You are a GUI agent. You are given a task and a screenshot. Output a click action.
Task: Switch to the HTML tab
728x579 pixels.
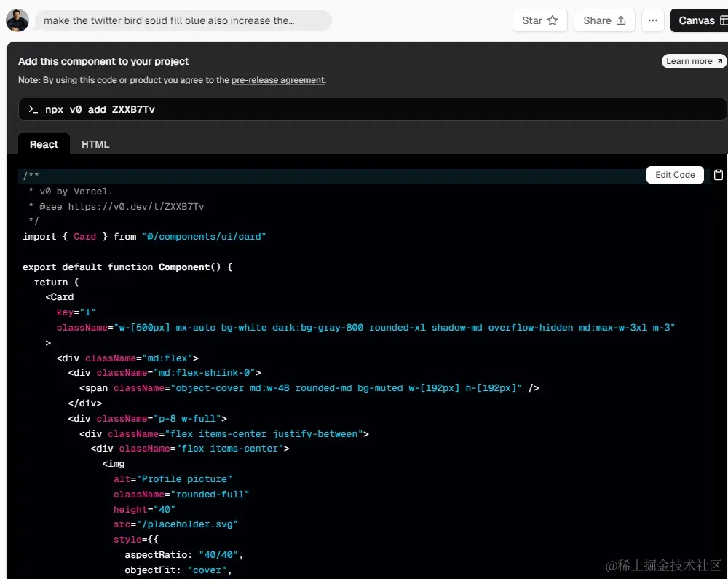[95, 144]
